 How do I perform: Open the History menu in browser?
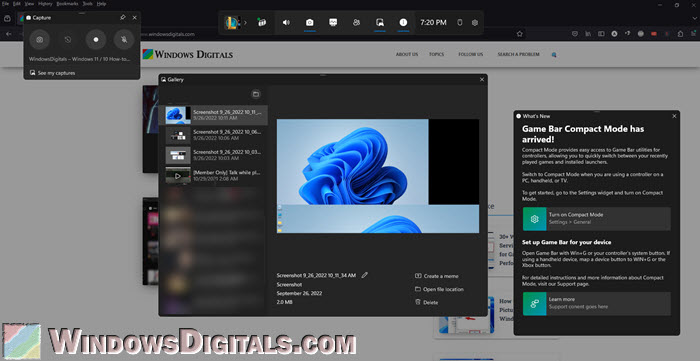pos(45,4)
